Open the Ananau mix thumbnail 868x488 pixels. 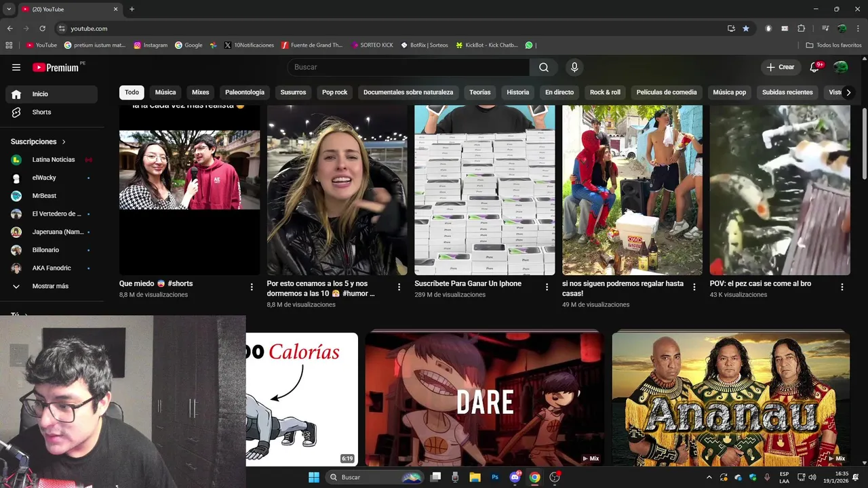click(x=731, y=399)
